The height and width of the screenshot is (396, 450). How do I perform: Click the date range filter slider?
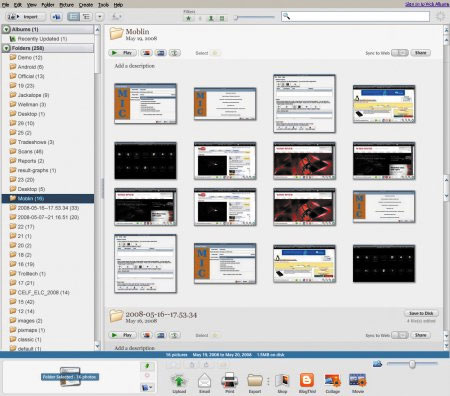[255, 18]
